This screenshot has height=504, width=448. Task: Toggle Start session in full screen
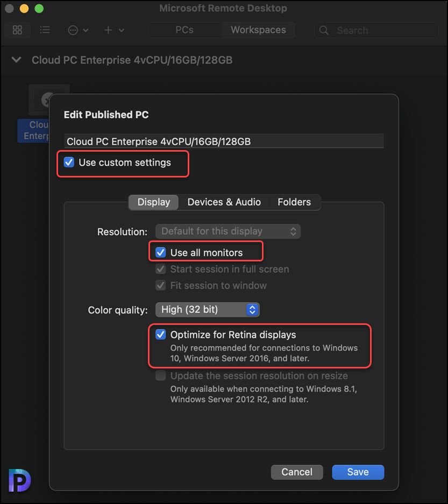click(x=161, y=269)
